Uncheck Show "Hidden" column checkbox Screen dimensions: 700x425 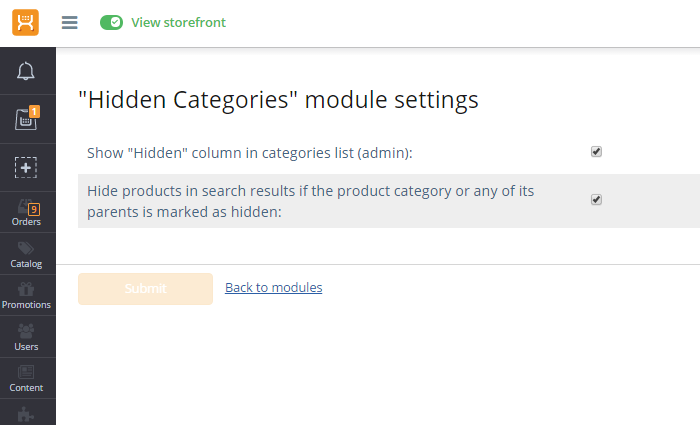[596, 152]
